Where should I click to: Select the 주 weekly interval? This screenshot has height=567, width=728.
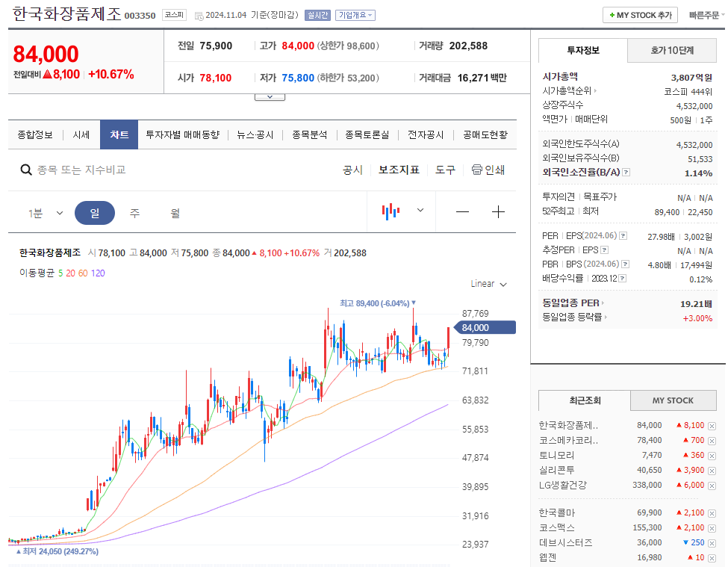click(x=134, y=213)
